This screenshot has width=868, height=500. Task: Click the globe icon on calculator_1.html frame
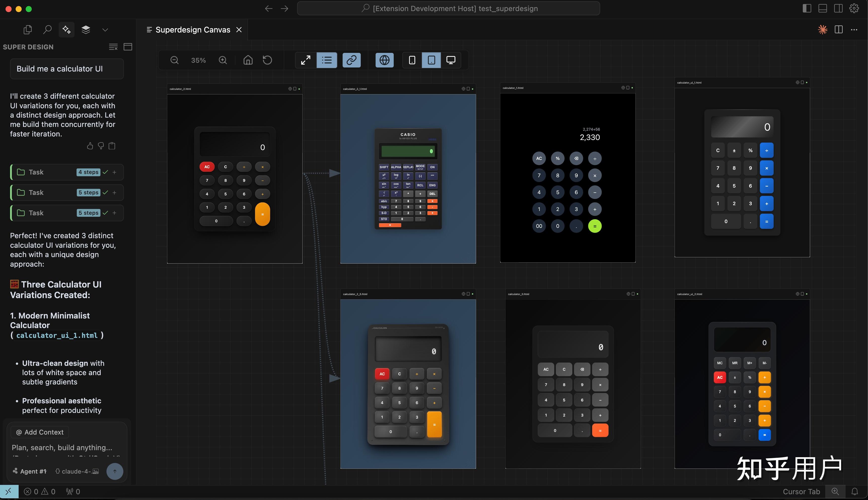pyautogui.click(x=623, y=88)
